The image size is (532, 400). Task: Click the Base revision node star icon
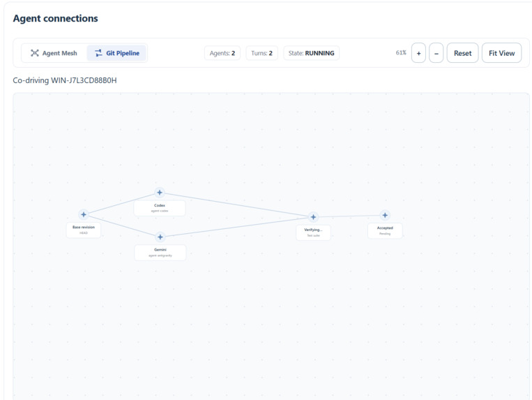click(84, 214)
